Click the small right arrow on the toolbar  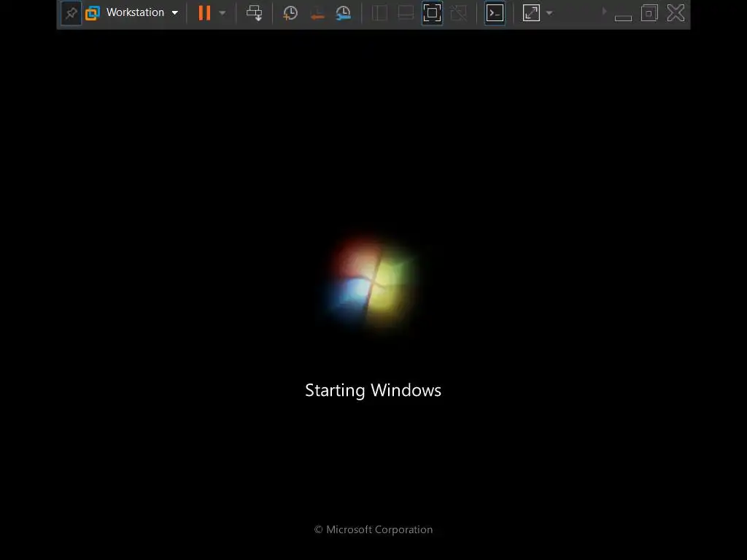coord(605,11)
